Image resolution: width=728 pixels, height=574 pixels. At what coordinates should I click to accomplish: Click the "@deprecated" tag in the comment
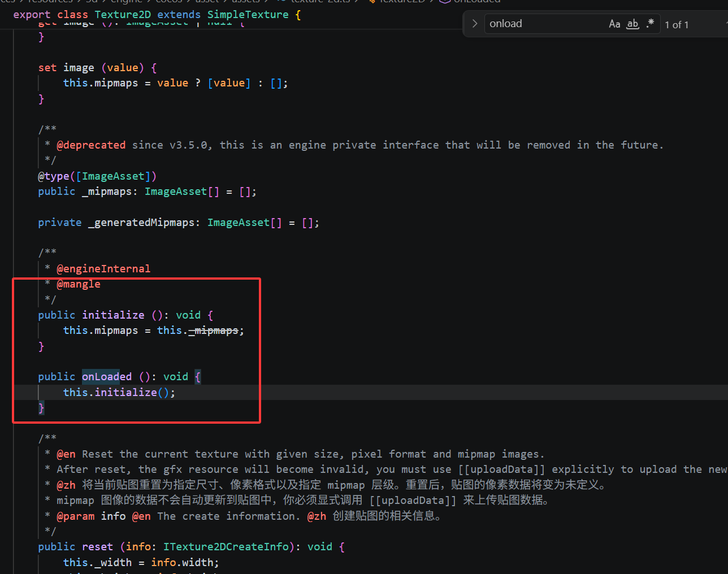[91, 145]
